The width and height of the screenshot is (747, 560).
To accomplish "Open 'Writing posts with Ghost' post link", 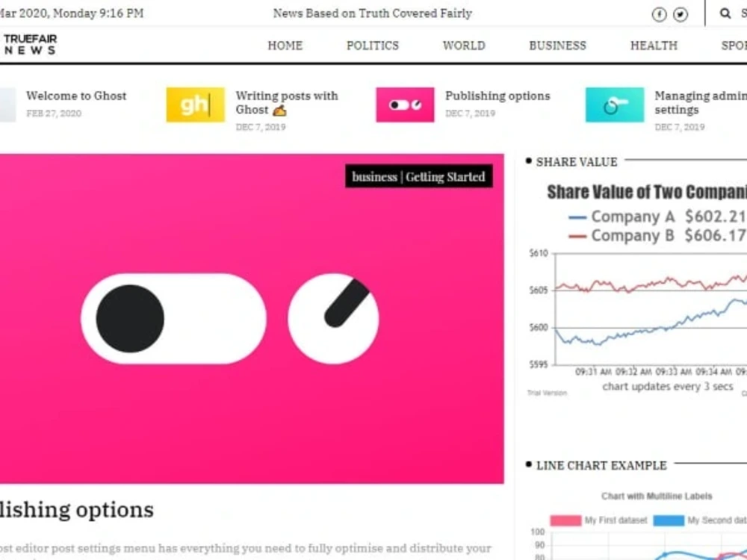I will pos(287,103).
